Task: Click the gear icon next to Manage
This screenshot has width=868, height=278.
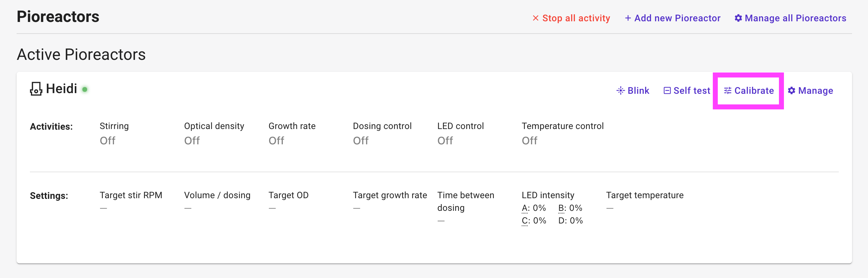Action: (792, 90)
